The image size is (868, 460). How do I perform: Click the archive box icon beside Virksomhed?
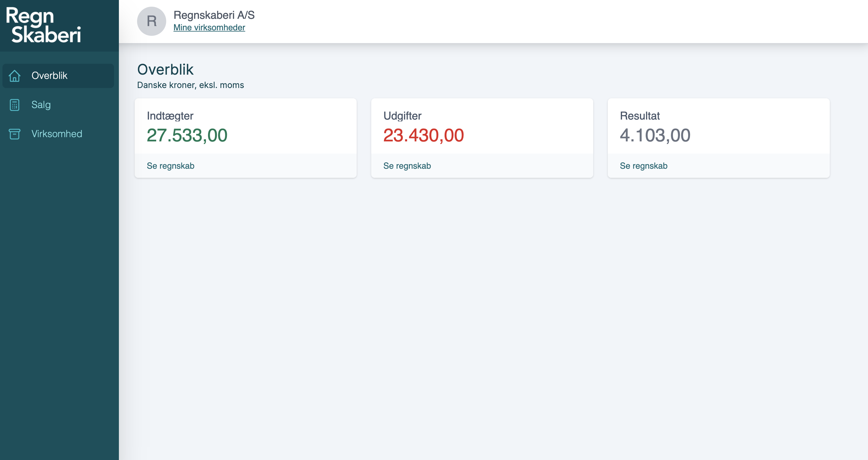[x=15, y=134]
